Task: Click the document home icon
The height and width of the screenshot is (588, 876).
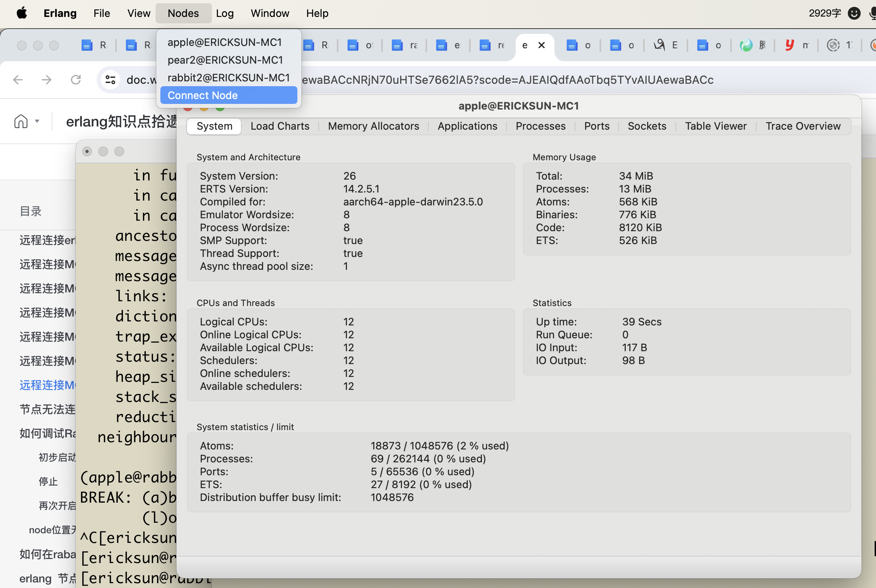Action: click(x=21, y=121)
